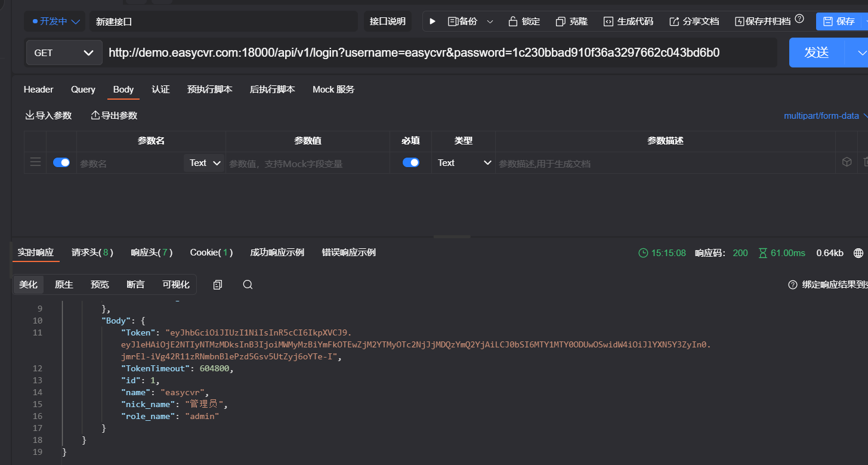
Task: Expand the 备份 dropdown arrow
Action: click(490, 21)
